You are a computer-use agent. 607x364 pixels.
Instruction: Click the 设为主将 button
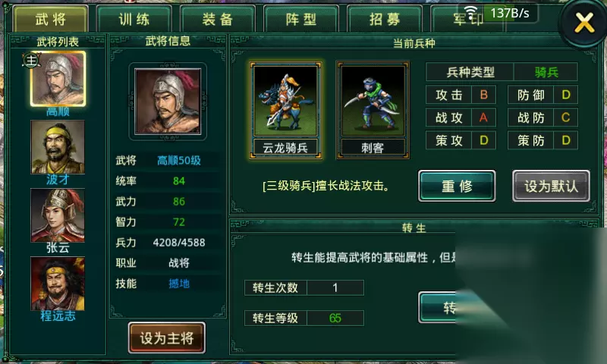point(167,338)
